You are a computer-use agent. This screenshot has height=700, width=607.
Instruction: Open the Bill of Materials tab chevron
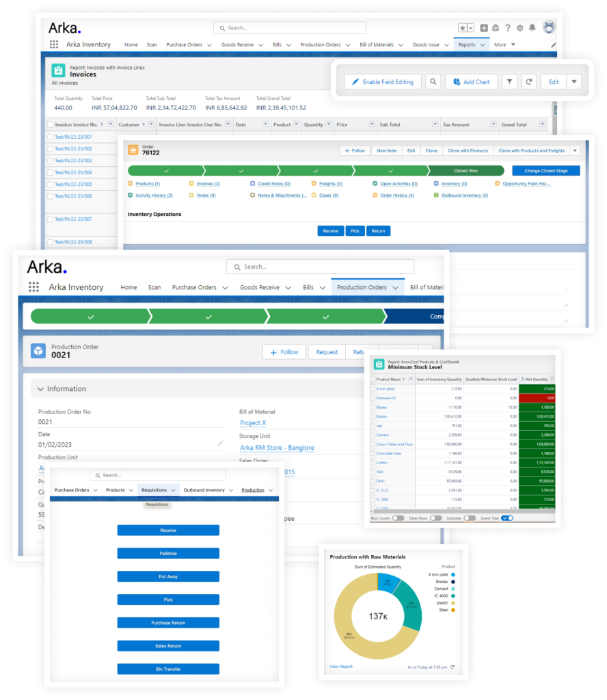pyautogui.click(x=401, y=45)
